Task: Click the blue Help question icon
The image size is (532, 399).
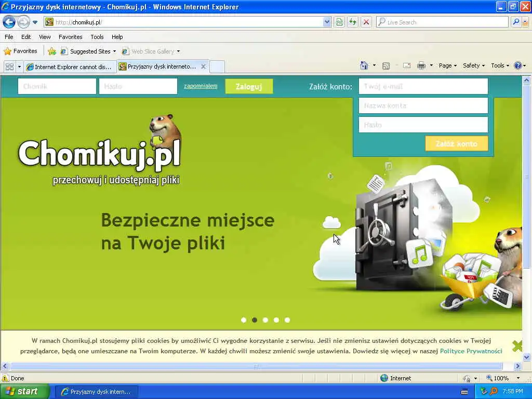Action: [x=518, y=65]
